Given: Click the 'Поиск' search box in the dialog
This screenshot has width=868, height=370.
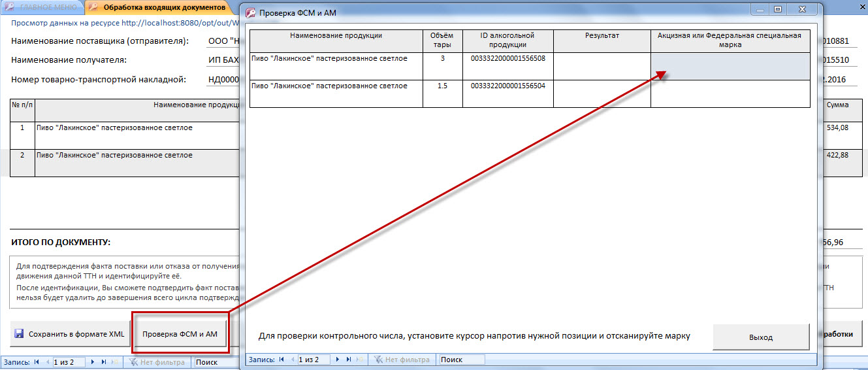Looking at the screenshot, I should [461, 360].
